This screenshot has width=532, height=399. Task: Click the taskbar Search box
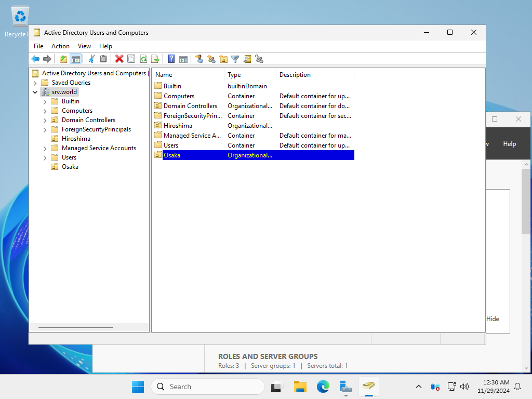coord(208,387)
